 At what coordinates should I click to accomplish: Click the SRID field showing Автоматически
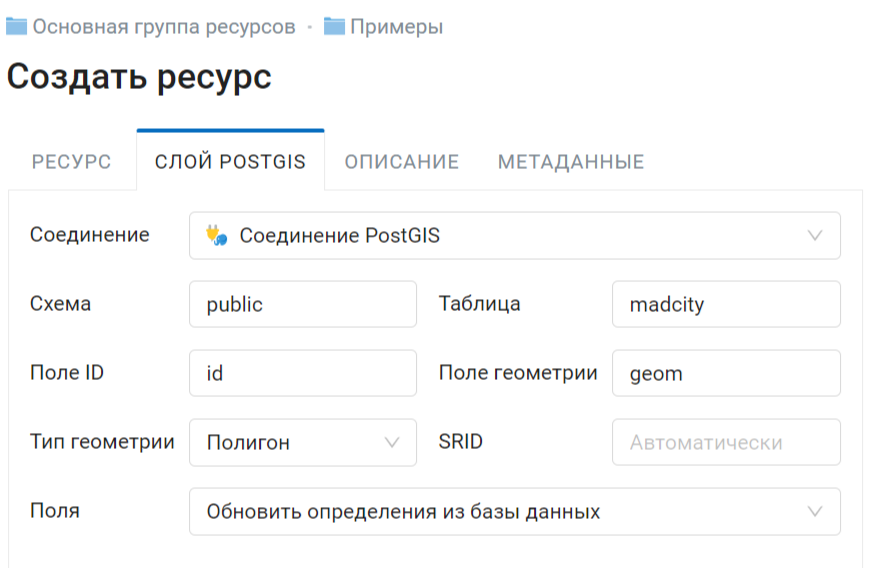(726, 442)
